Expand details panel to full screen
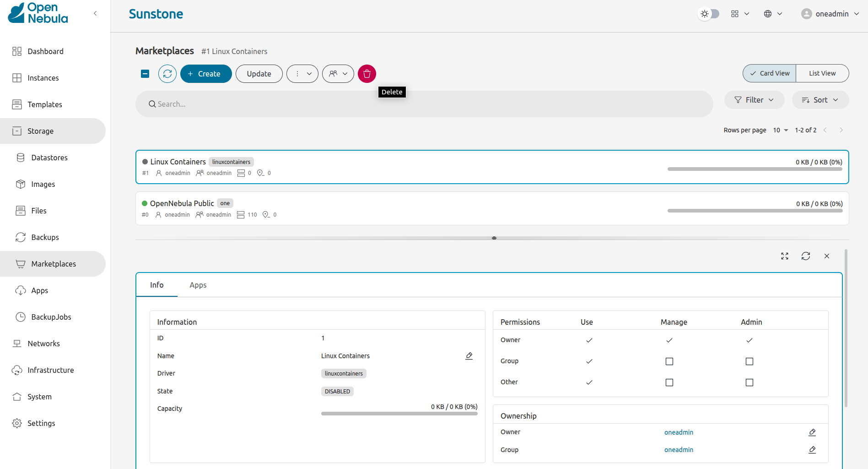 pyautogui.click(x=785, y=256)
